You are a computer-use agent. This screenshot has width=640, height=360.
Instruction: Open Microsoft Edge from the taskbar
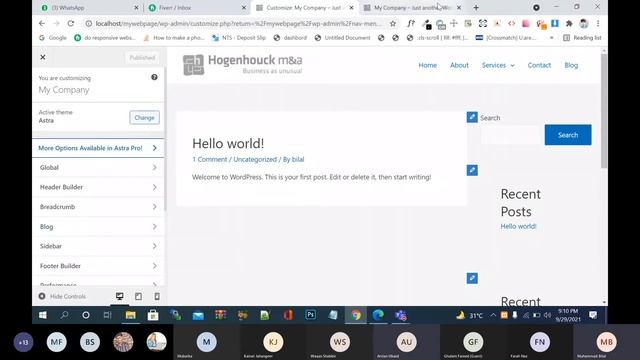point(378,315)
